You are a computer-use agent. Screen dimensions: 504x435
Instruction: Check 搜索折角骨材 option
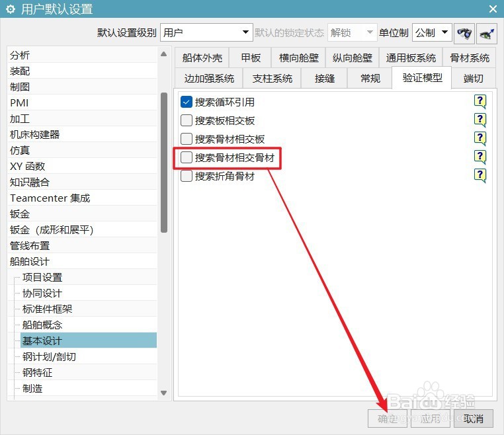[x=187, y=176]
